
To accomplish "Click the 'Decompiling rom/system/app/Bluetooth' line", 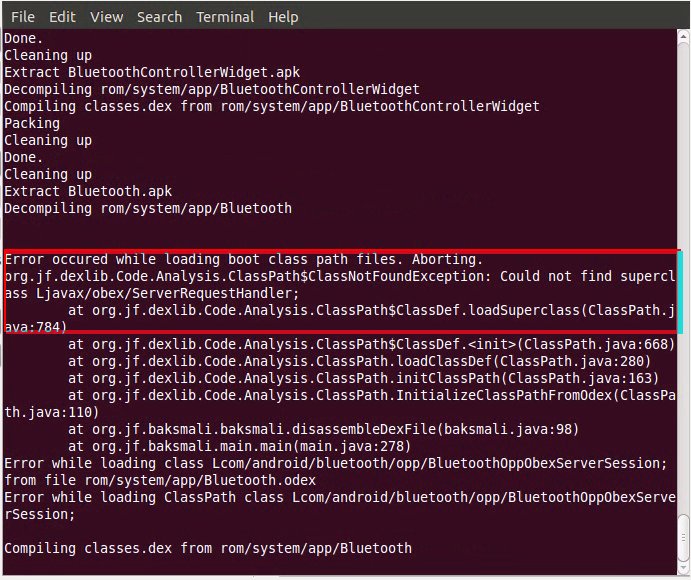I will tap(148, 208).
